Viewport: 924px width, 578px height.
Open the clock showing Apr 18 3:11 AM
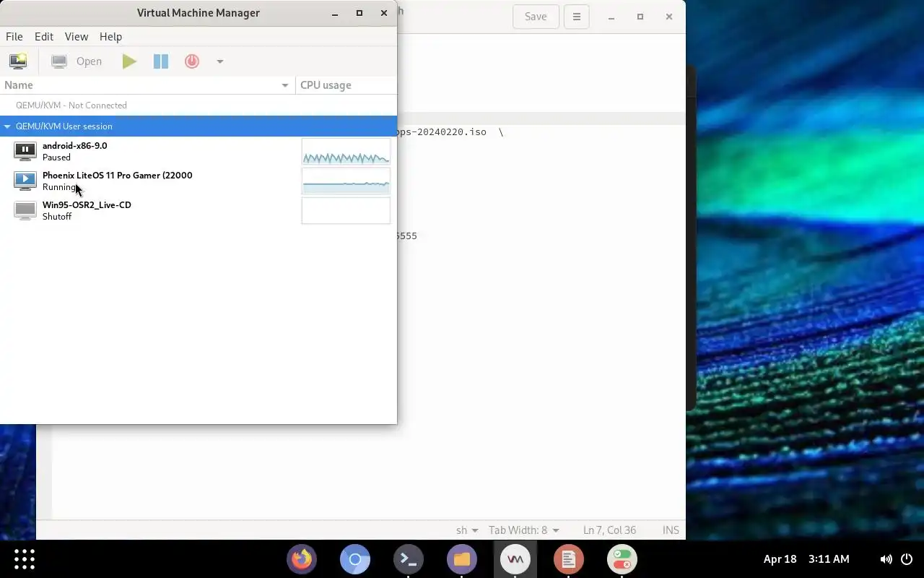806,559
